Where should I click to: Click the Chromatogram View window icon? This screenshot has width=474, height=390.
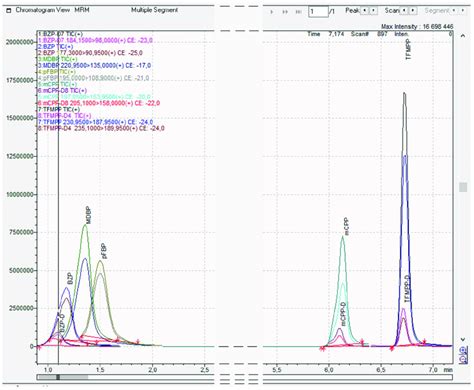click(9, 11)
